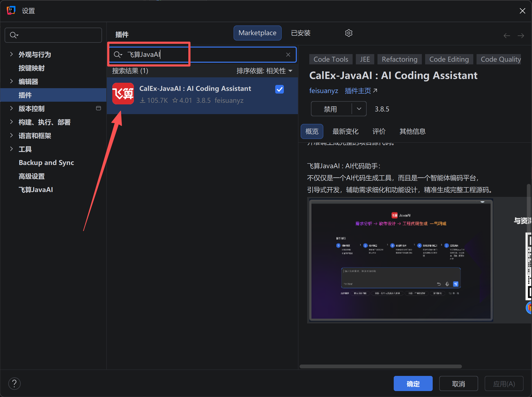Clear the plugin search text
The height and width of the screenshot is (397, 532).
click(288, 54)
